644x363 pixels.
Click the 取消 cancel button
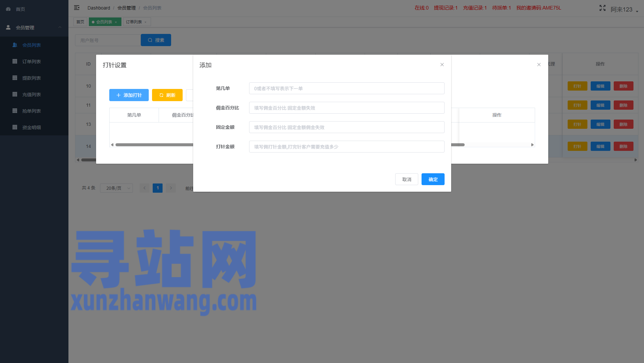click(x=406, y=179)
